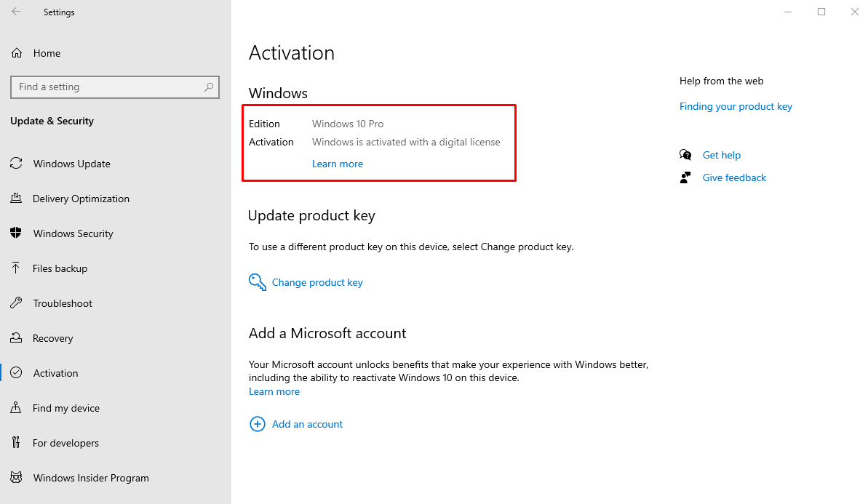Image resolution: width=860 pixels, height=504 pixels.
Task: Click the Get help link
Action: (x=721, y=155)
